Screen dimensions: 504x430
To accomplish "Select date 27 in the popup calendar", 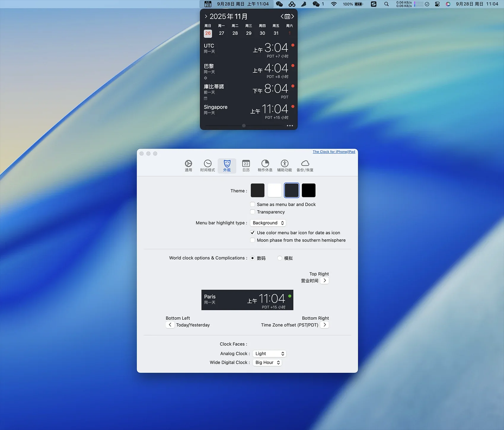I will click(221, 33).
